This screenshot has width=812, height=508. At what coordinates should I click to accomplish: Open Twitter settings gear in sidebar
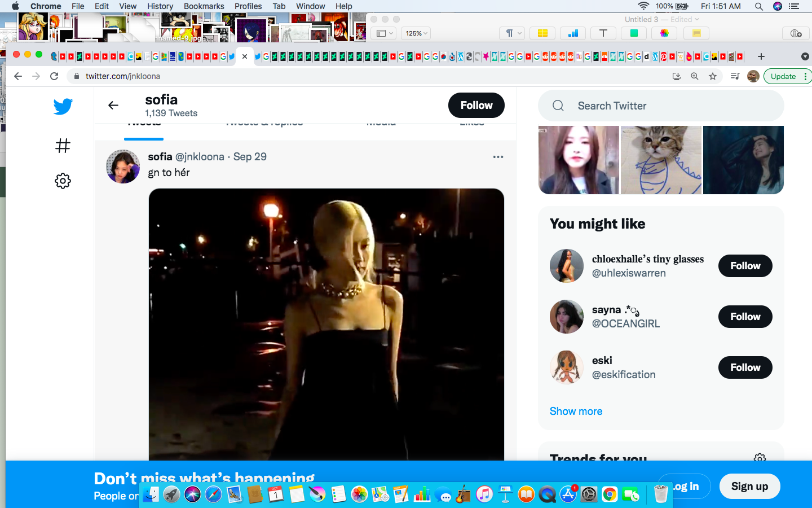pyautogui.click(x=63, y=181)
